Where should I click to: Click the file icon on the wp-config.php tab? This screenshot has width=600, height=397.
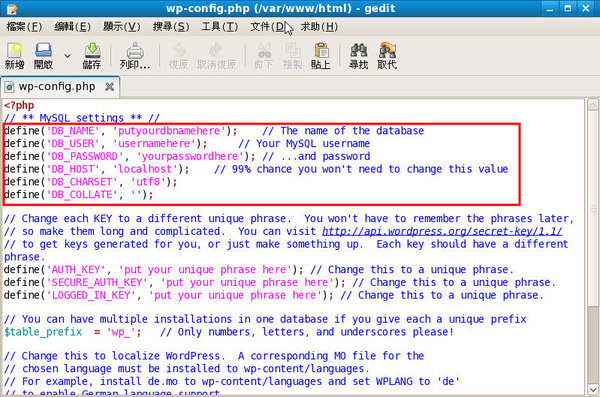[x=9, y=87]
